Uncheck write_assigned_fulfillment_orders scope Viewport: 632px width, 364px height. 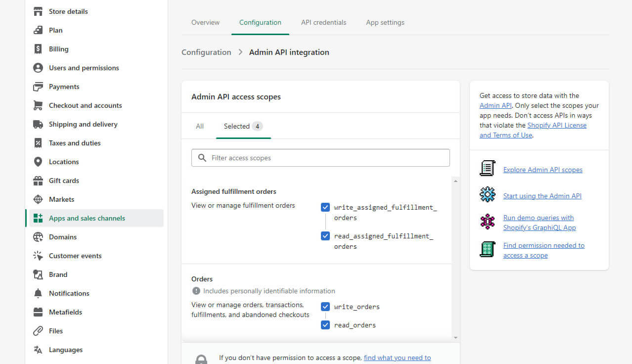coord(325,207)
